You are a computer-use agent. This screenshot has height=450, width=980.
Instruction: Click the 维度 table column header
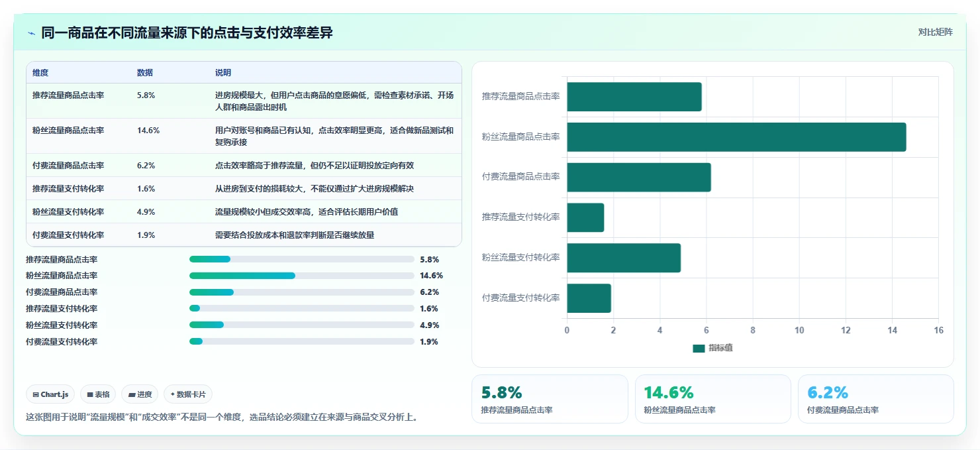40,73
